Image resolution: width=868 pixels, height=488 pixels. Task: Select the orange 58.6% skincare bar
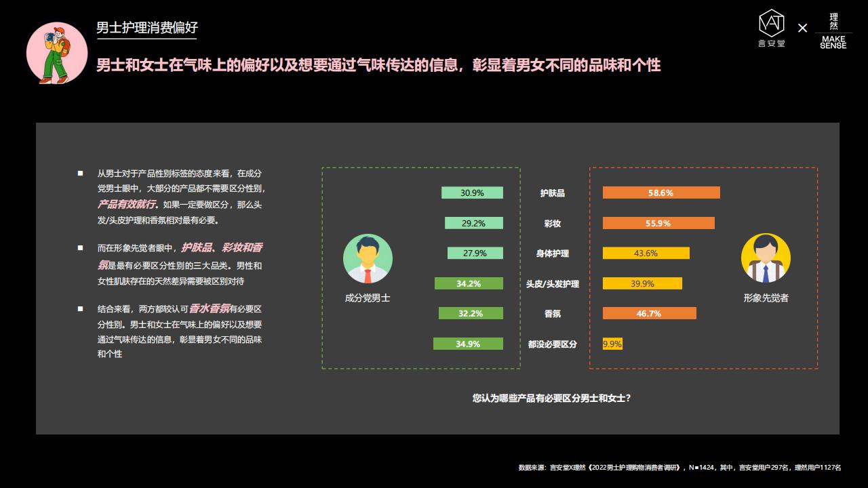tap(661, 193)
